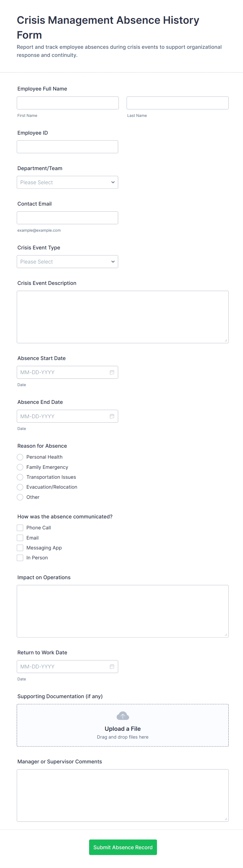Enable Messaging App communication checkbox
The width and height of the screenshot is (243, 868).
tap(20, 548)
